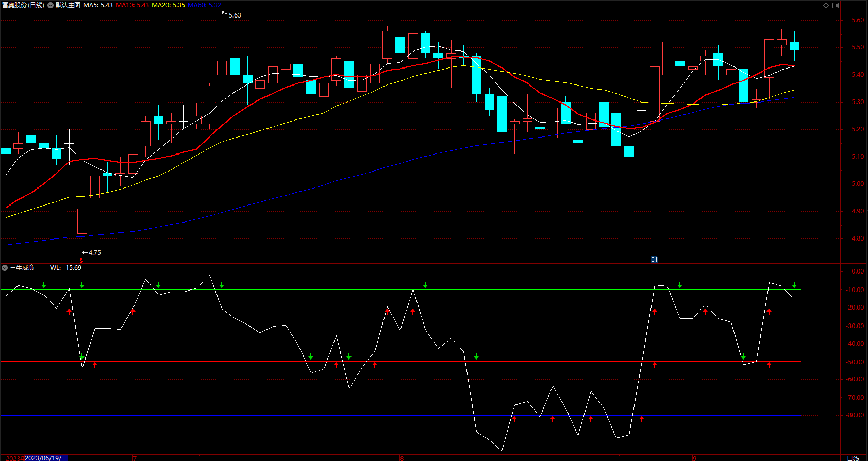The width and height of the screenshot is (868, 461).
Task: Click the first green down arrow in Williams panel
Action: point(44,285)
